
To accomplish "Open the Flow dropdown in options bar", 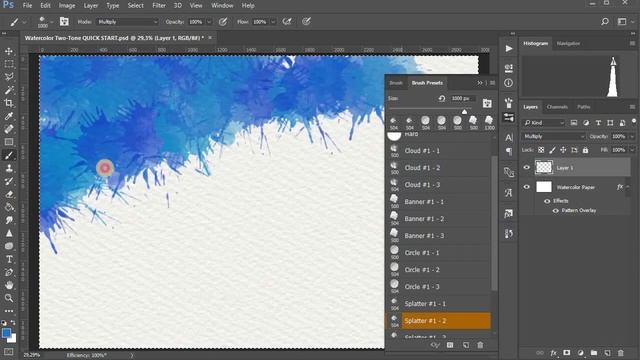I will pos(273,22).
